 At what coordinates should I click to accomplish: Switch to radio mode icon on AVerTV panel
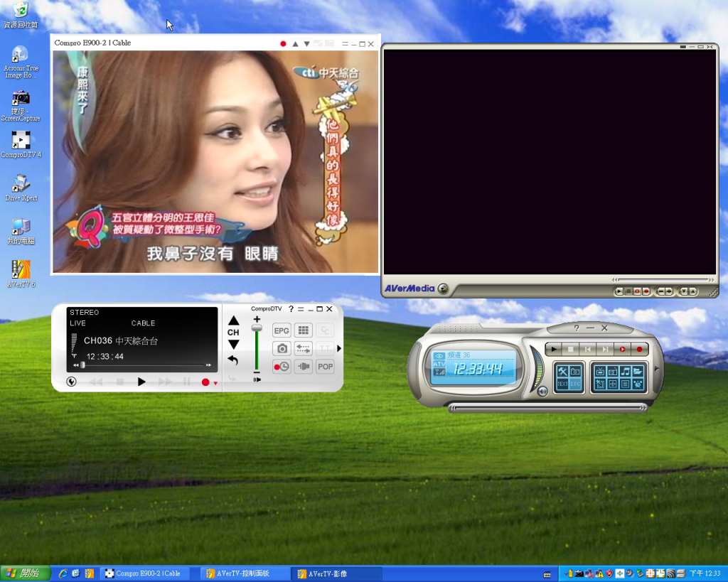(x=613, y=371)
